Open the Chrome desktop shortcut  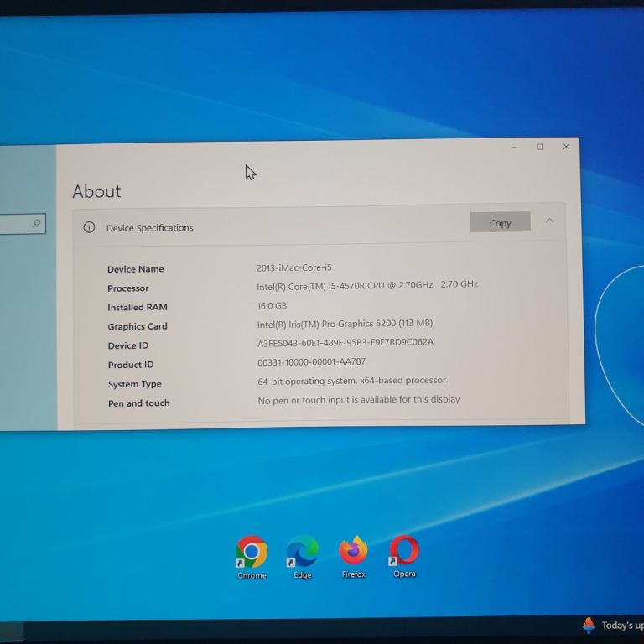252,553
